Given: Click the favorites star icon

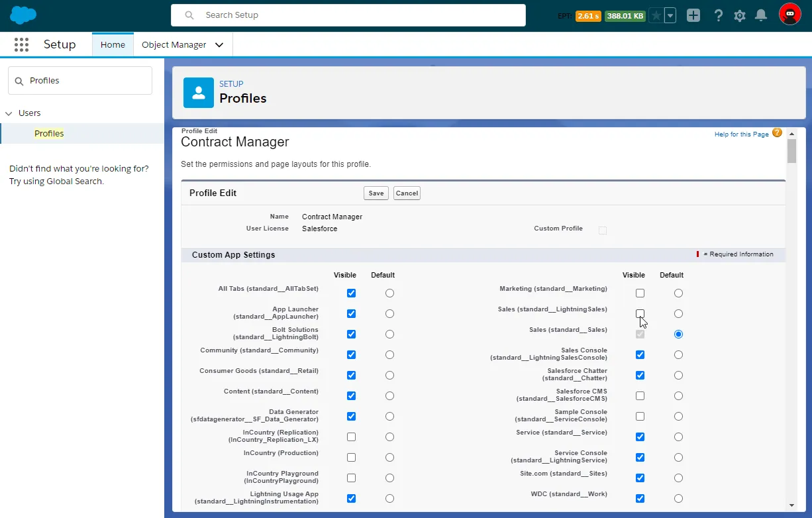Looking at the screenshot, I should tap(656, 15).
